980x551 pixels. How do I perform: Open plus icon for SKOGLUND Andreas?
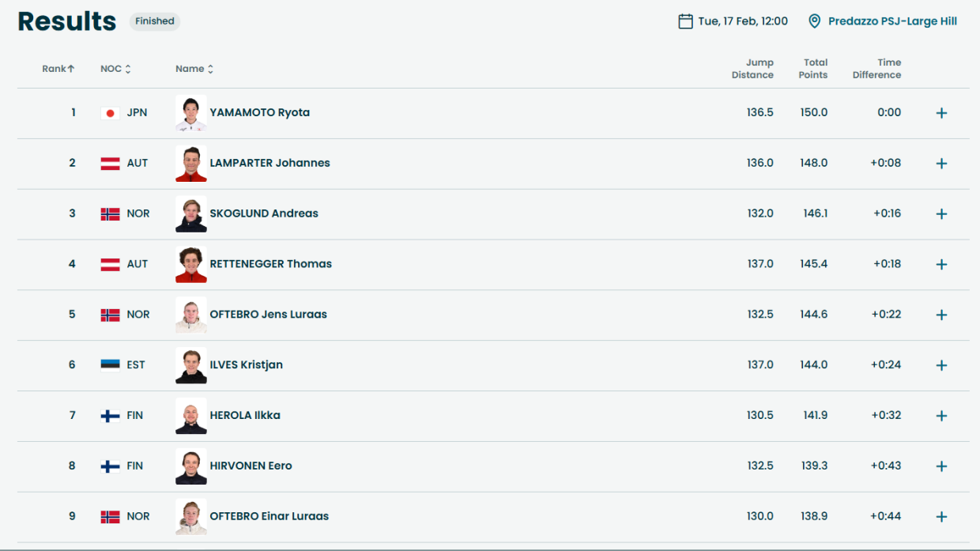941,214
